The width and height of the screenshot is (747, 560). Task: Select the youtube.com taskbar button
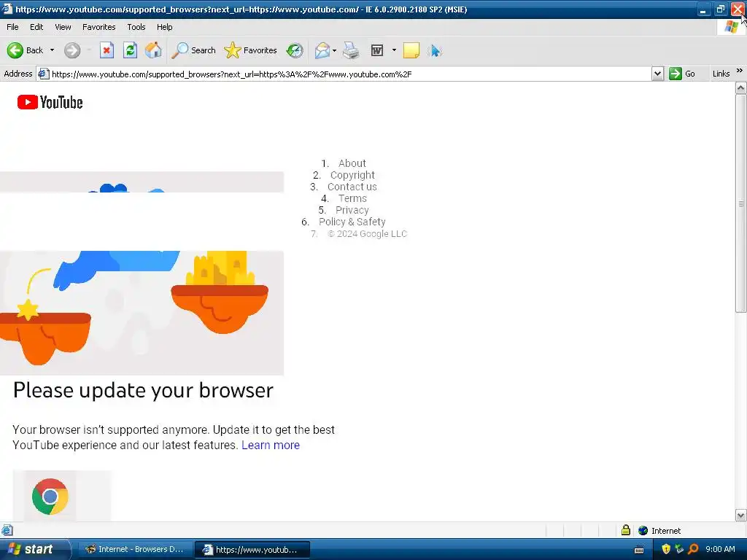[252, 549]
